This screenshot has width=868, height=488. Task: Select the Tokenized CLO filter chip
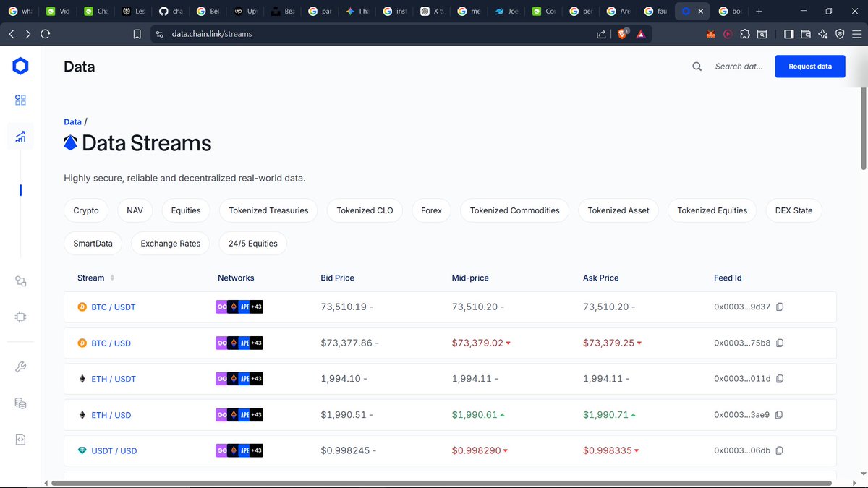365,210
